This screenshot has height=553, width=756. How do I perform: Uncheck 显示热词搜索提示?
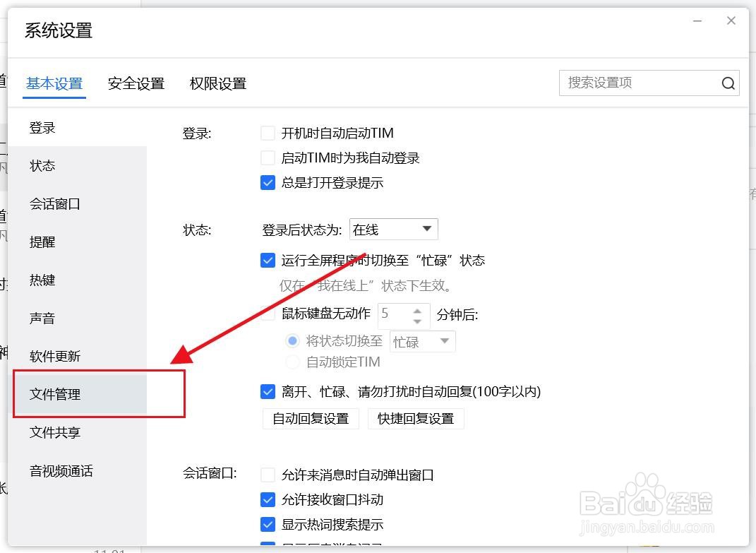[x=268, y=525]
